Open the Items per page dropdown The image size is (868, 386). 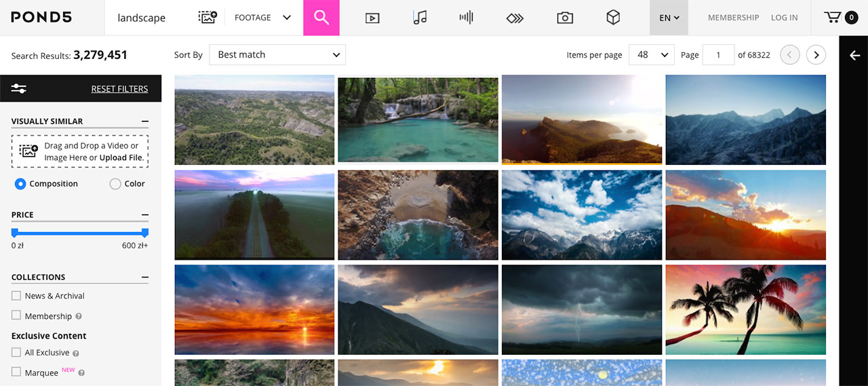click(651, 55)
